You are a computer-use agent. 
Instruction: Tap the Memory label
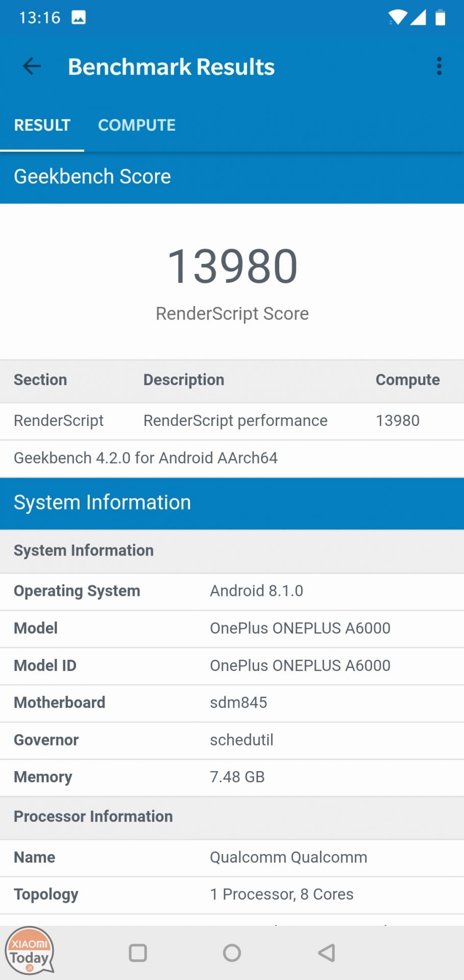43,778
